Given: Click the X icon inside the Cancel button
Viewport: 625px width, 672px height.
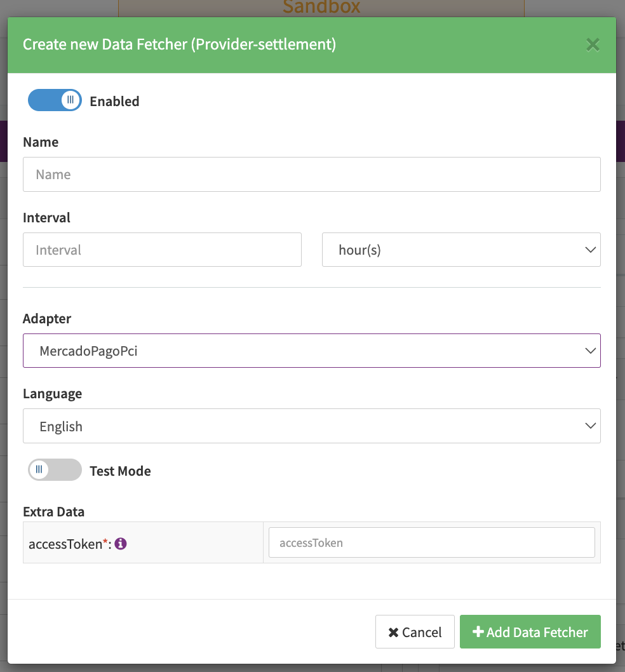Looking at the screenshot, I should point(393,632).
